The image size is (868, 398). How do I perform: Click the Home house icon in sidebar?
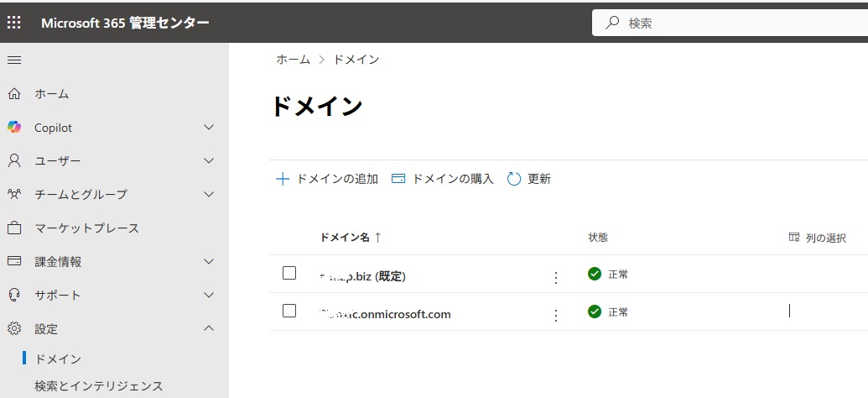(14, 94)
